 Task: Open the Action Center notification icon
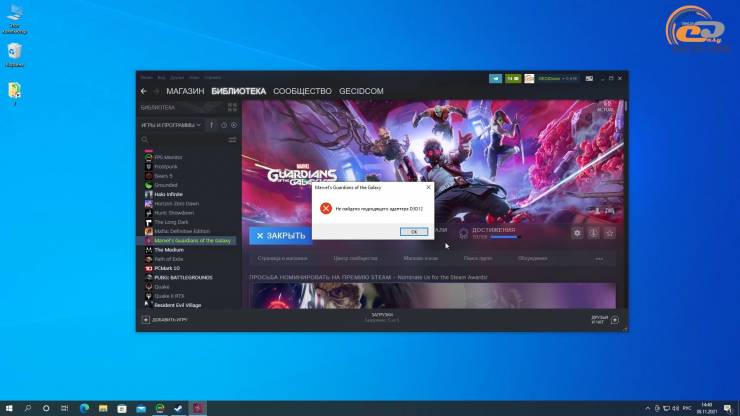728,408
